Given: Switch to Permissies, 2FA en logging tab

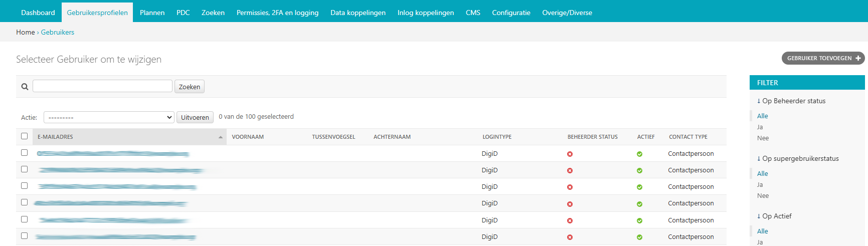Looking at the screenshot, I should coord(277,13).
